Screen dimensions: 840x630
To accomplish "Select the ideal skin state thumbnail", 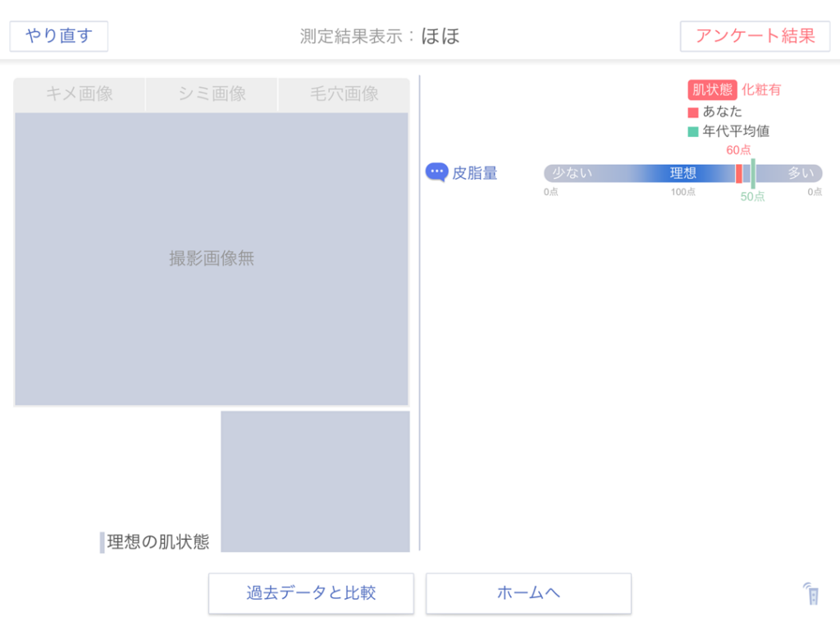I will tap(315, 481).
